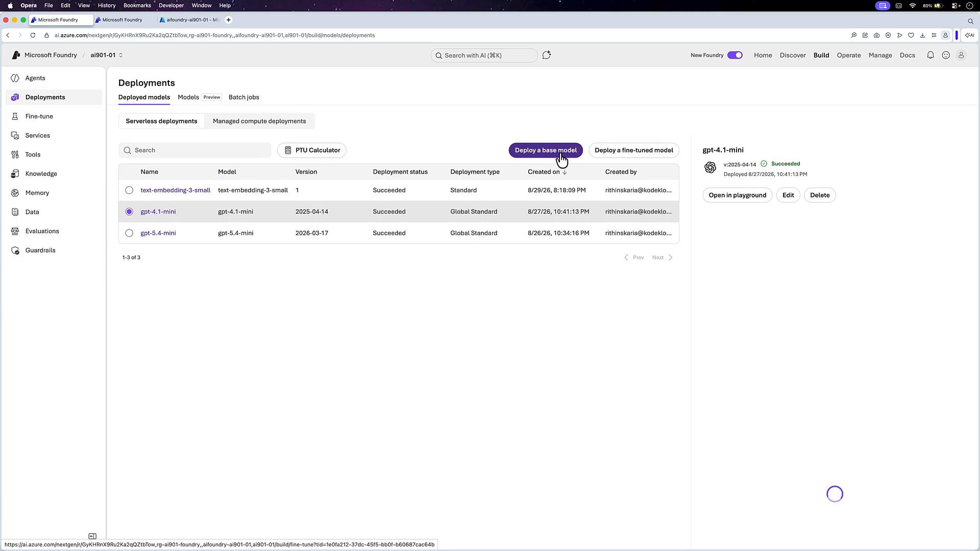The image size is (980, 551).
Task: Switch to the Models Preview tab
Action: coord(199,97)
